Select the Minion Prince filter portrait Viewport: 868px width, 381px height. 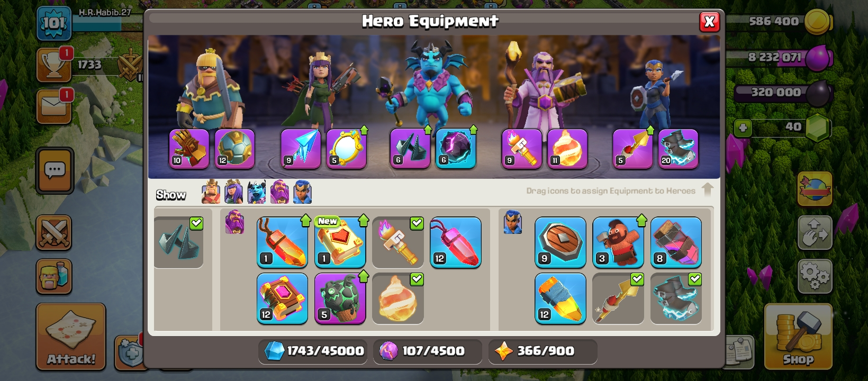[x=256, y=192]
